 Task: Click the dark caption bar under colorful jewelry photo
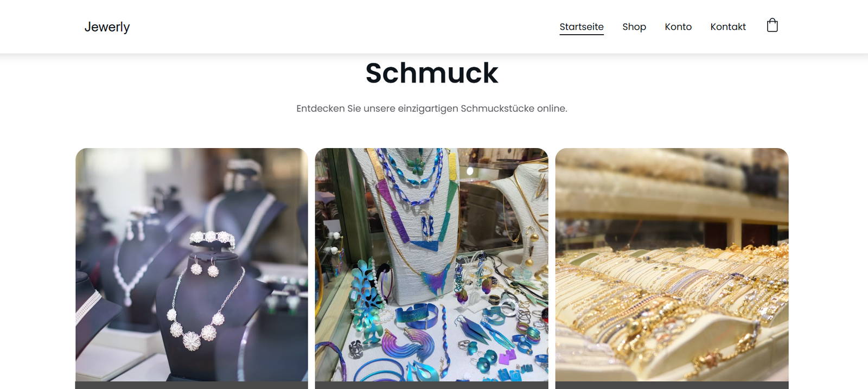coord(432,385)
